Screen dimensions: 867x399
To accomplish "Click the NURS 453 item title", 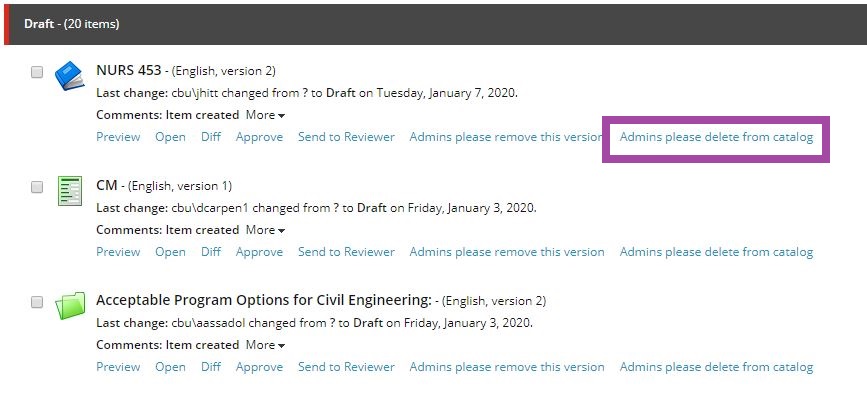I will (129, 70).
